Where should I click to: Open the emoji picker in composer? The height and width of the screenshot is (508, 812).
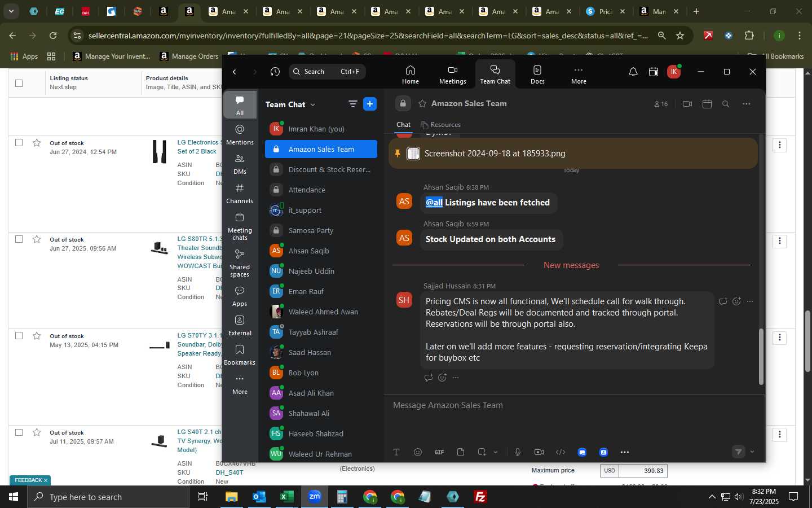(417, 452)
